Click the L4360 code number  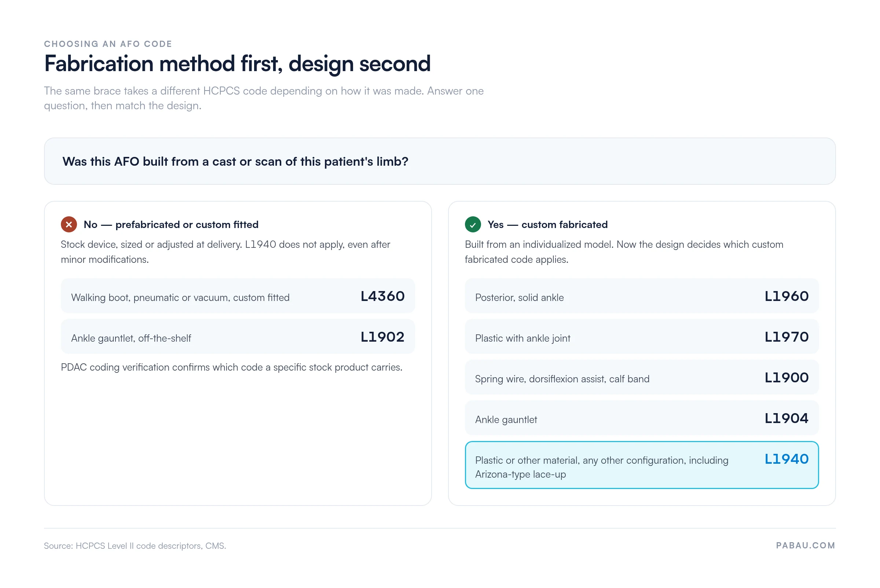[x=382, y=297]
